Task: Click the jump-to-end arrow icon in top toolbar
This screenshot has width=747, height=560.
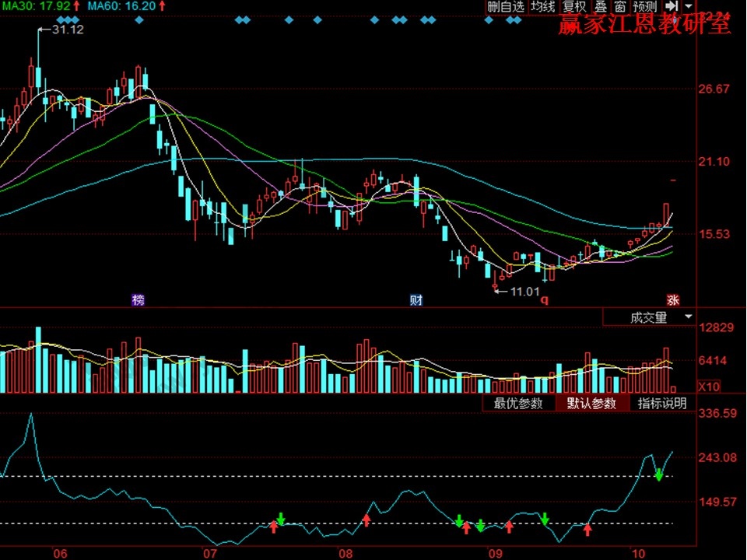Action: pos(671,7)
